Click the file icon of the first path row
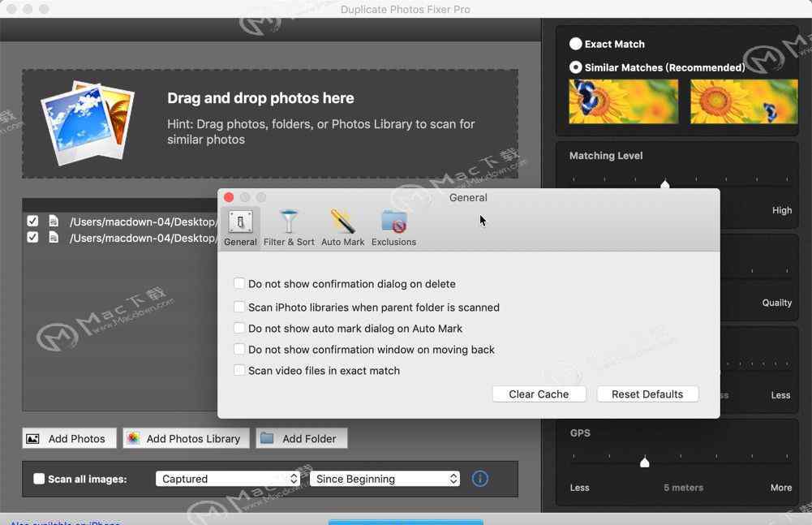Screen dimensions: 812x525 pos(54,222)
